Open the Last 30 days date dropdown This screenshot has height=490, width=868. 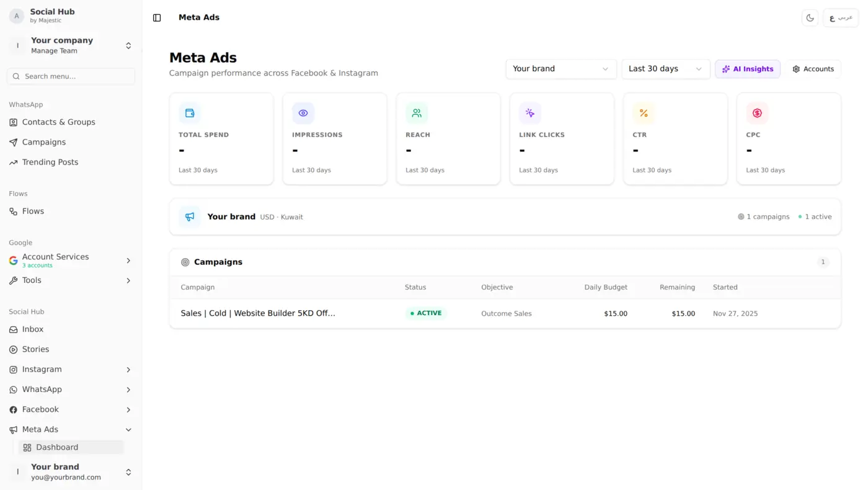coord(666,69)
